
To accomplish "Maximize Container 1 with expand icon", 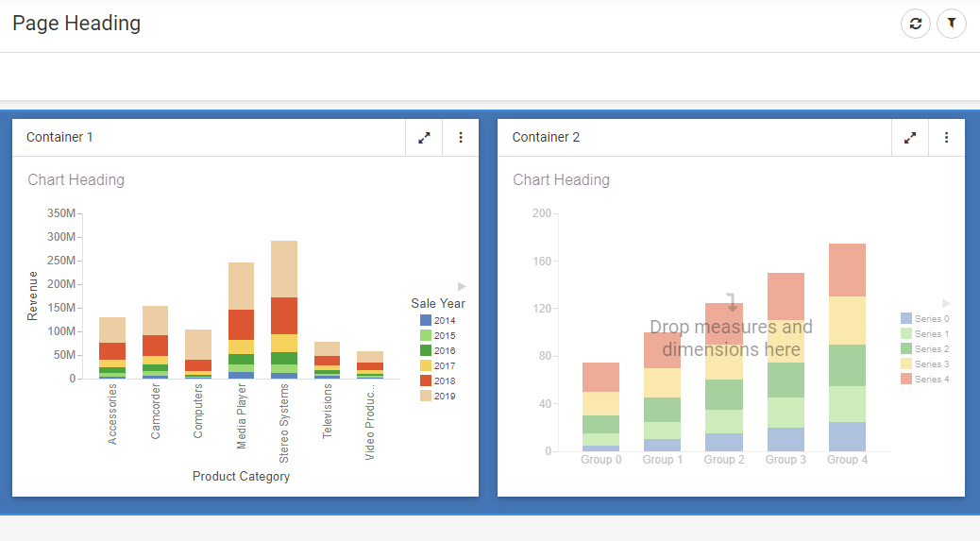I will (x=425, y=138).
